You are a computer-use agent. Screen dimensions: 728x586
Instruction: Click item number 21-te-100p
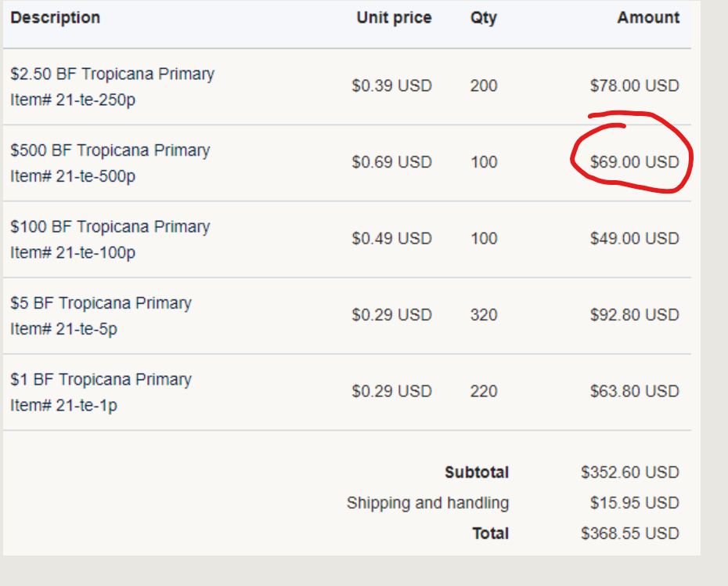coord(73,252)
